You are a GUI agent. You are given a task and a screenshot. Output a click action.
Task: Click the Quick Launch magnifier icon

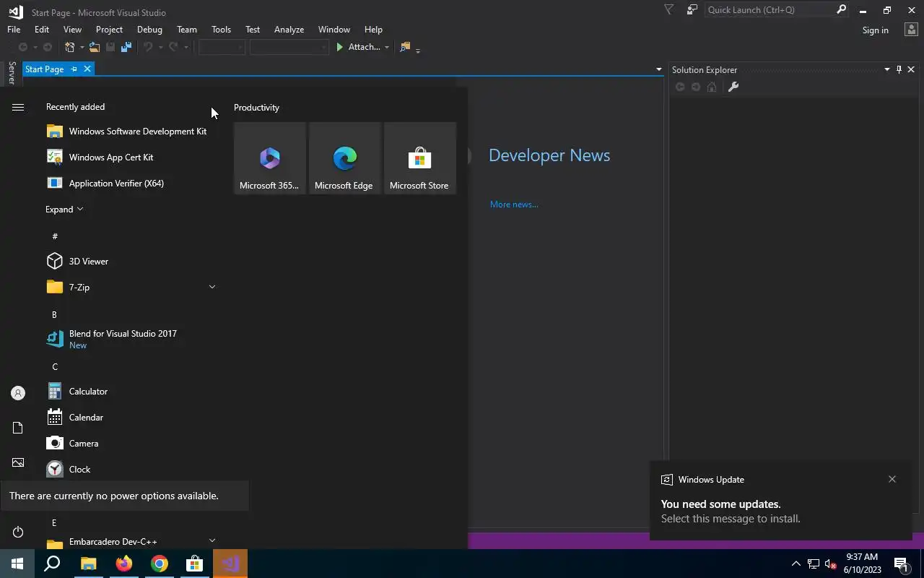(841, 10)
